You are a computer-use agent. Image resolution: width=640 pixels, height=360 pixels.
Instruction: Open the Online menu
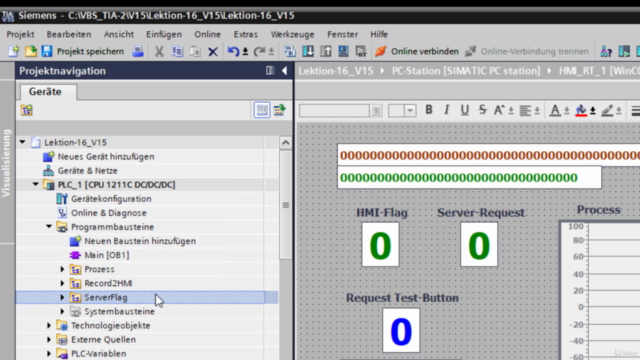click(207, 34)
